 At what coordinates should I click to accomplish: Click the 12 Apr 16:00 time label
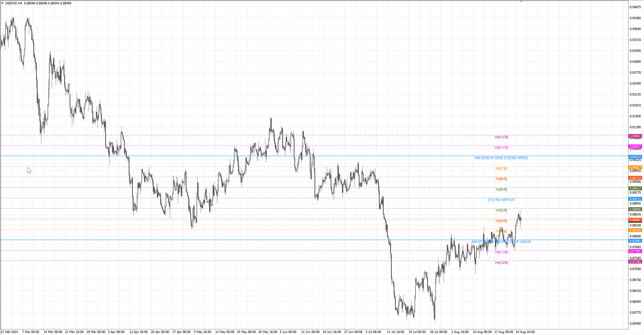click(x=138, y=332)
